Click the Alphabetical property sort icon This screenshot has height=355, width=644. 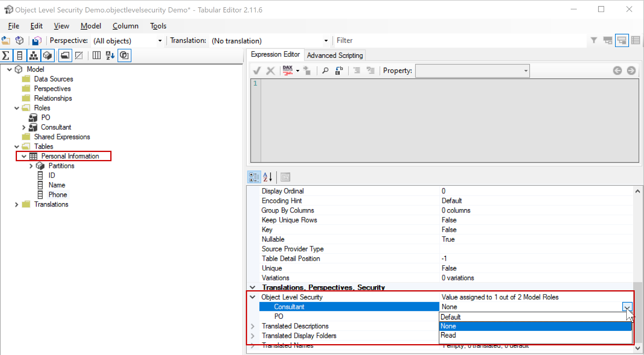268,177
